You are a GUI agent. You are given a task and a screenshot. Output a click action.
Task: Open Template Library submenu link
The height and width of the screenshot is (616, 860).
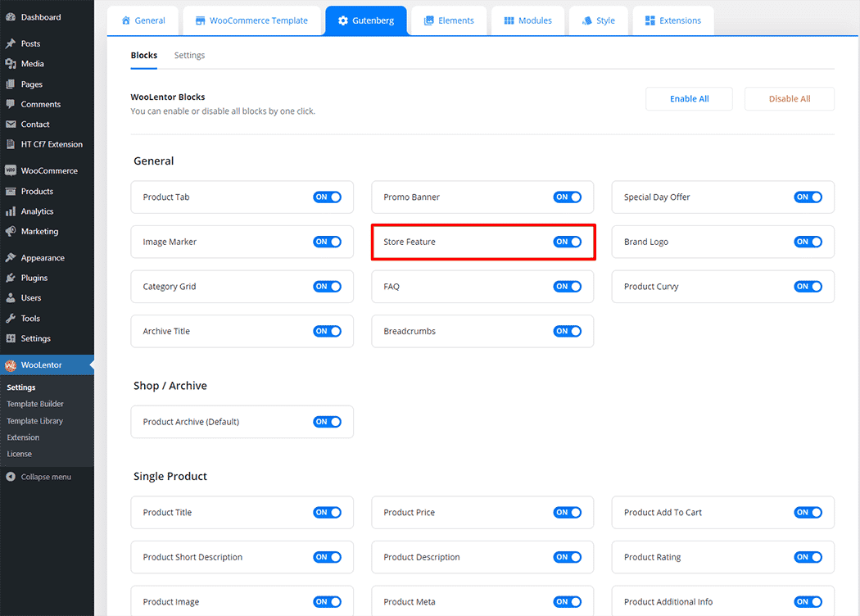pos(35,421)
